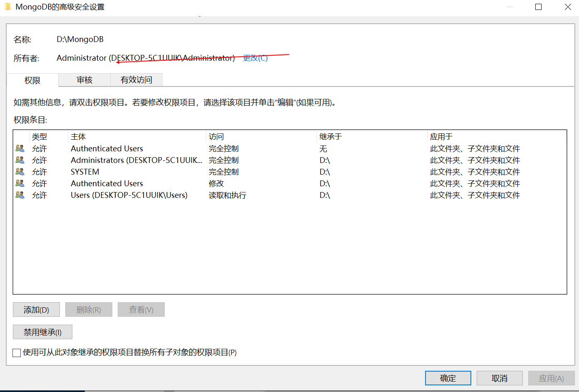This screenshot has height=392, width=579.
Task: Click user-group icon beside Authenticated Users 修改 row
Action: (20, 183)
